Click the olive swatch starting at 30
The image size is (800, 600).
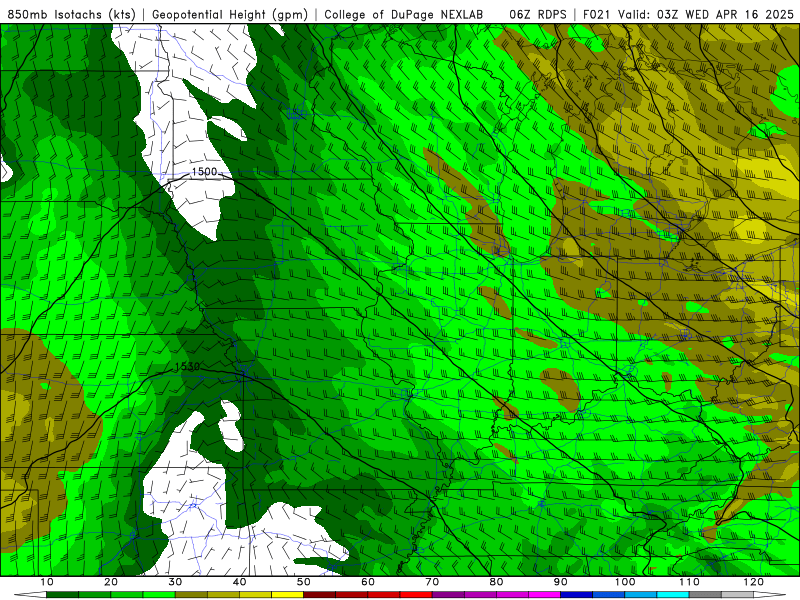[x=191, y=595]
